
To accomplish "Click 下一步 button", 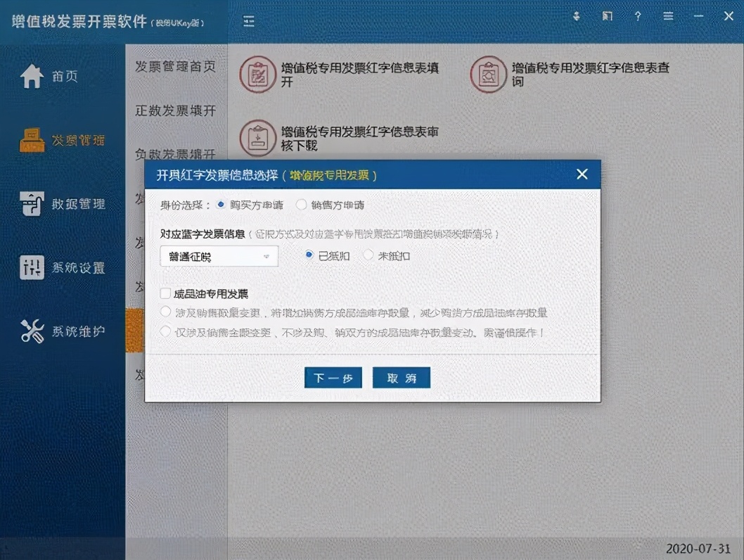I will [333, 378].
